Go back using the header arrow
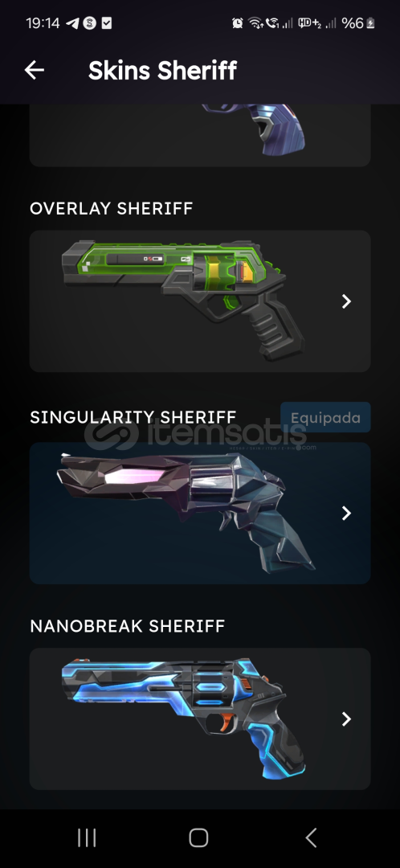This screenshot has height=868, width=400. click(x=35, y=70)
